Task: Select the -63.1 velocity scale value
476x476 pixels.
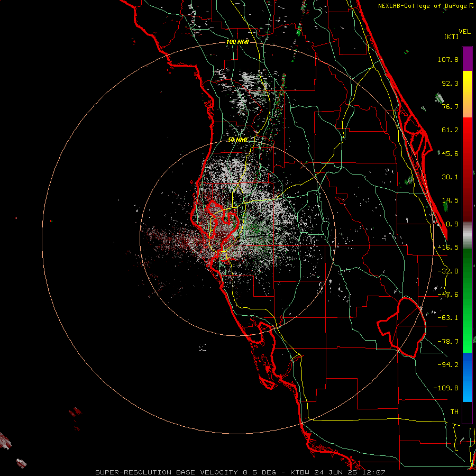Action: 448,318
